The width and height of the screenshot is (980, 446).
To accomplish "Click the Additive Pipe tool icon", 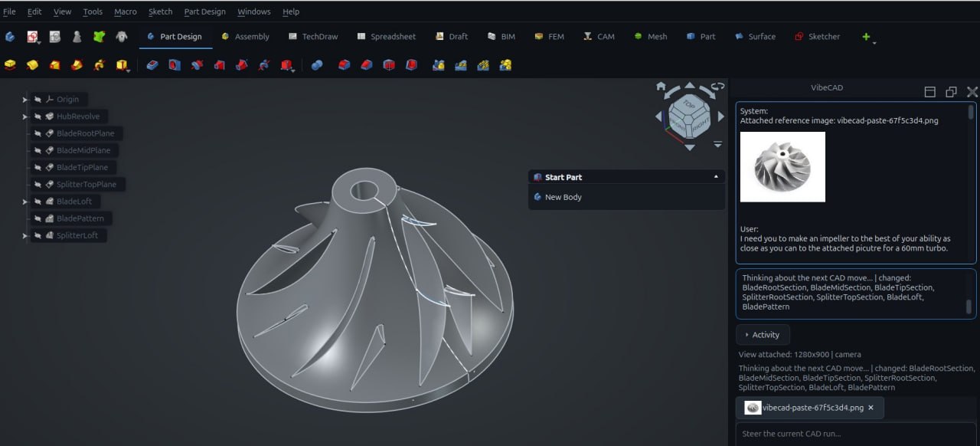I will click(x=77, y=65).
